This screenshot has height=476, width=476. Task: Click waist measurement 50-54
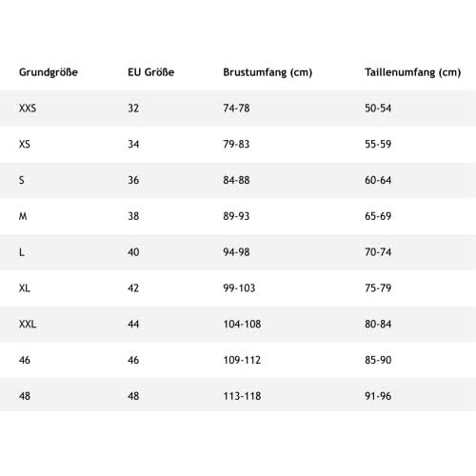pos(378,109)
